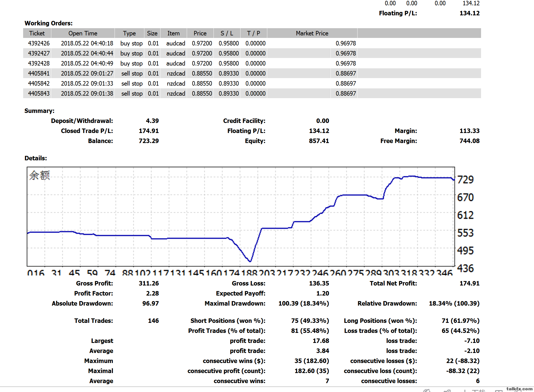534x392 pixels.
Task: Click the Profit Trades value 81 (55.48%)
Action: coord(310,331)
